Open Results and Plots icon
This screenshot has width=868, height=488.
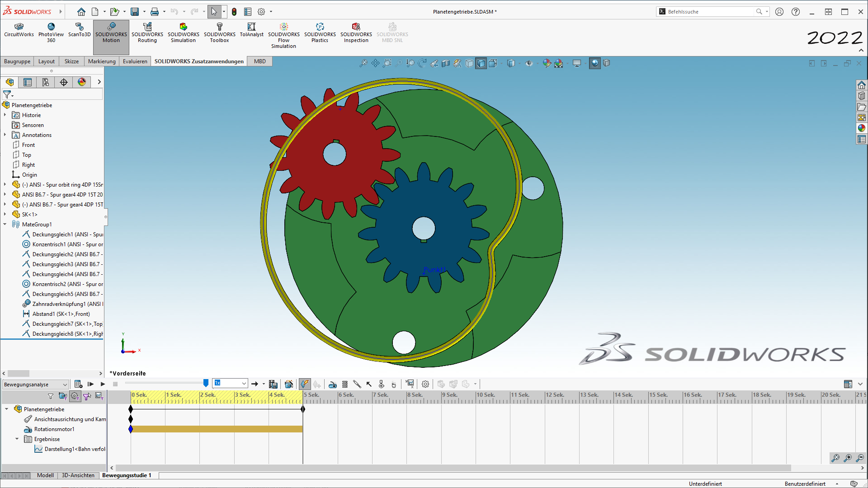click(x=410, y=384)
